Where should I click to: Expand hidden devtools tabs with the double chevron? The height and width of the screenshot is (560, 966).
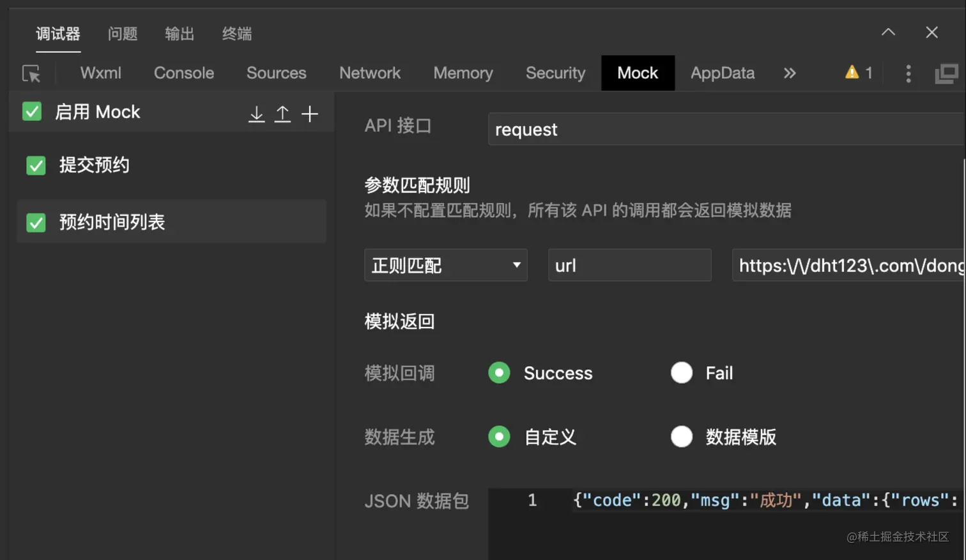790,73
